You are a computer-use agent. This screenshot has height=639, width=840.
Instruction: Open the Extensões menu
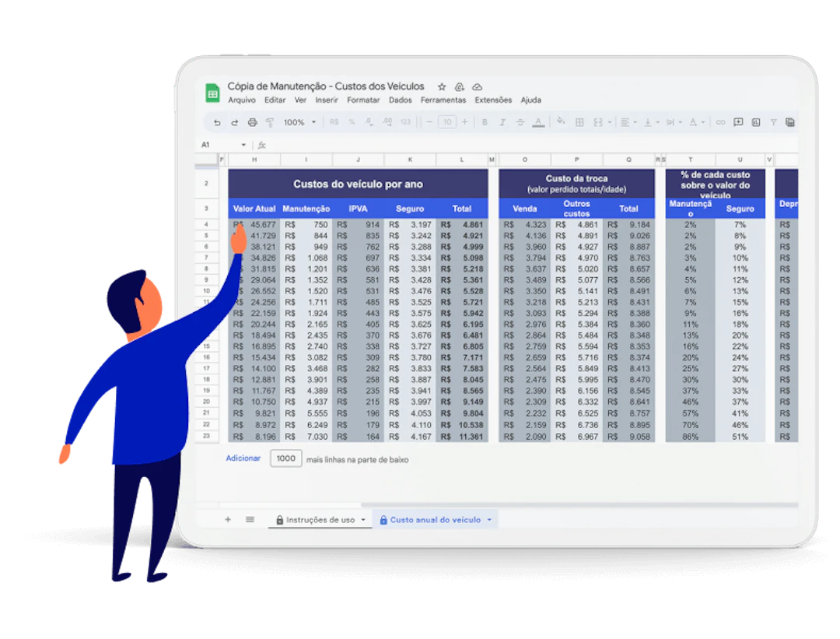[x=493, y=100]
